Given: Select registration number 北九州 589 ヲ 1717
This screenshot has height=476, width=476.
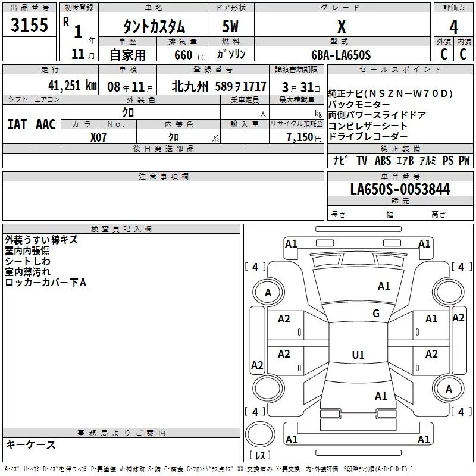Looking at the screenshot, I should coord(219,86).
